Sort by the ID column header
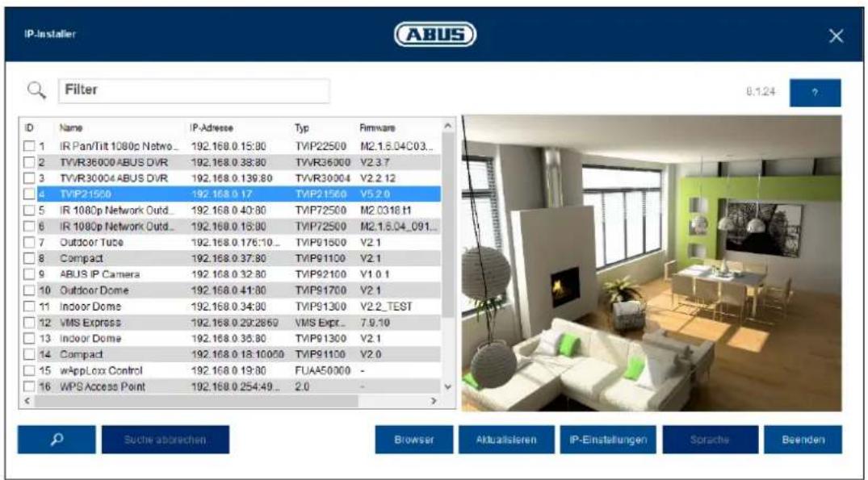This screenshot has height=480, width=868. [x=29, y=127]
